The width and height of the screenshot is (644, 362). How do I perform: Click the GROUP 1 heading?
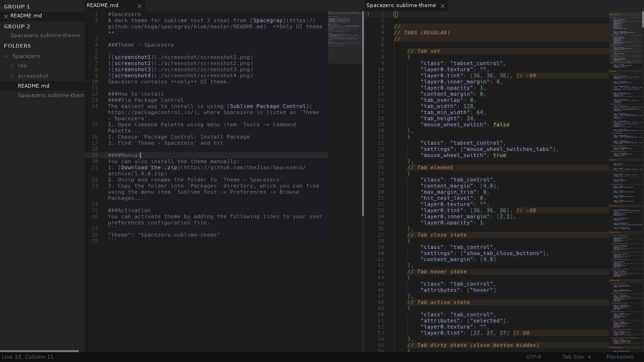pyautogui.click(x=17, y=7)
